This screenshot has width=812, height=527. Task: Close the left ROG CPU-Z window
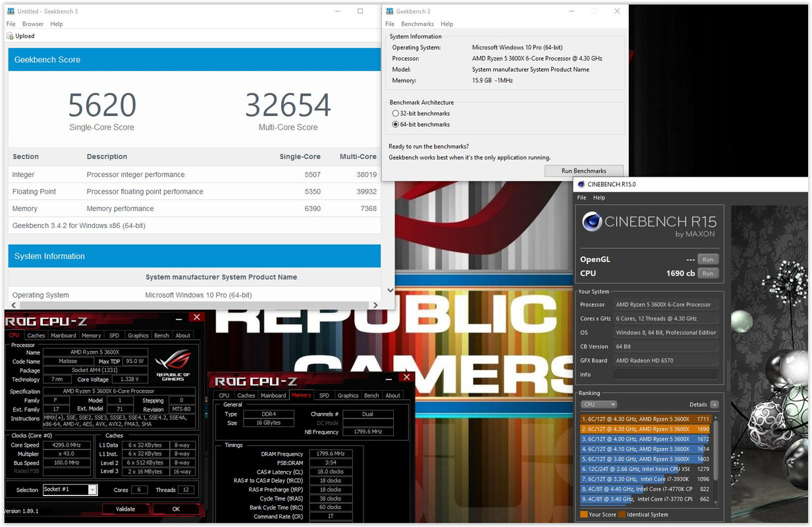pos(196,318)
